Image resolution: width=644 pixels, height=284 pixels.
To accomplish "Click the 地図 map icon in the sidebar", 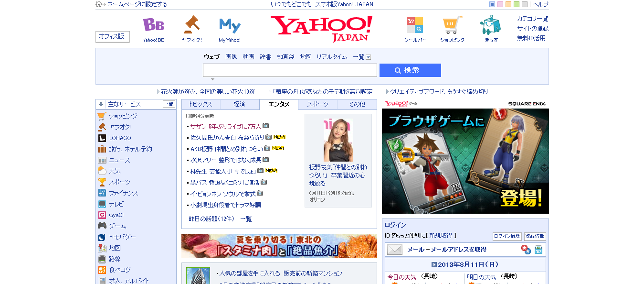I will click(102, 248).
